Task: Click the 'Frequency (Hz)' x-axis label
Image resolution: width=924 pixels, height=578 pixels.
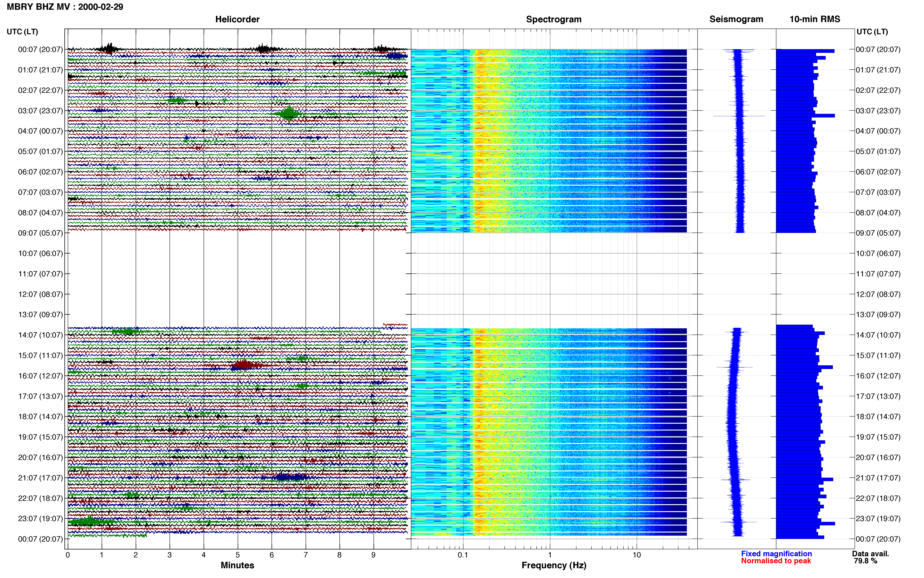Action: pyautogui.click(x=554, y=565)
